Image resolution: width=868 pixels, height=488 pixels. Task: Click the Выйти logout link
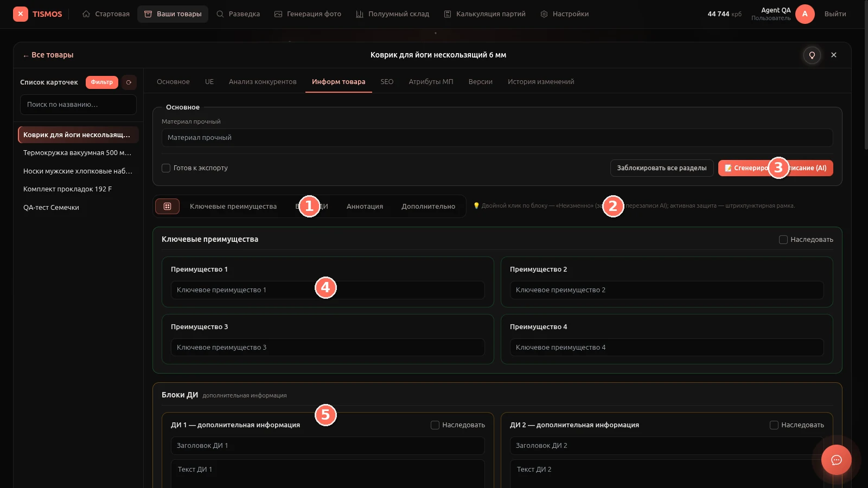point(835,14)
